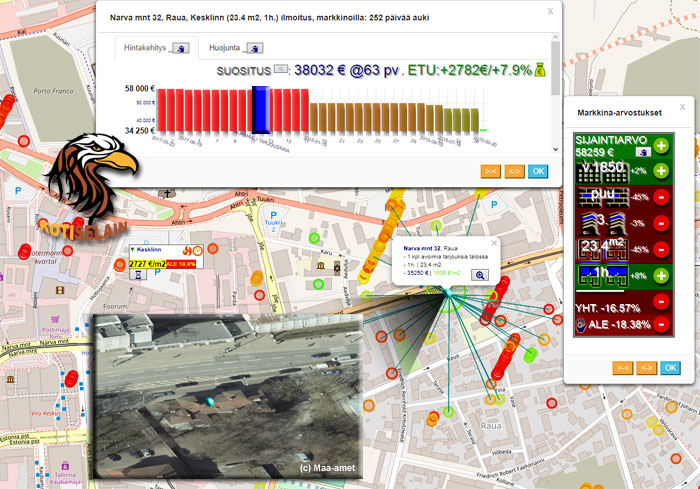Click the small green bar at the chart end
700x489 pixels.
tap(483, 130)
